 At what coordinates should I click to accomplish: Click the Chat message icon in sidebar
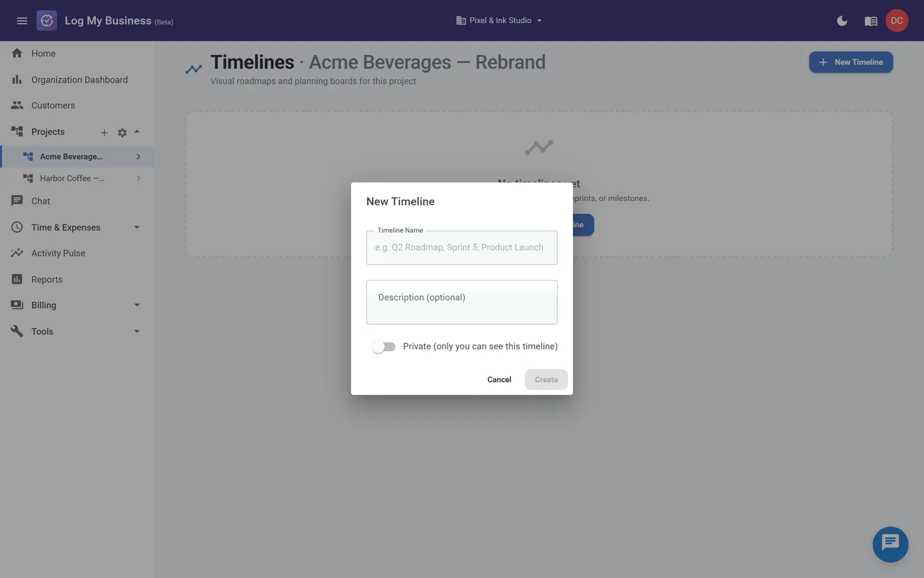(17, 201)
